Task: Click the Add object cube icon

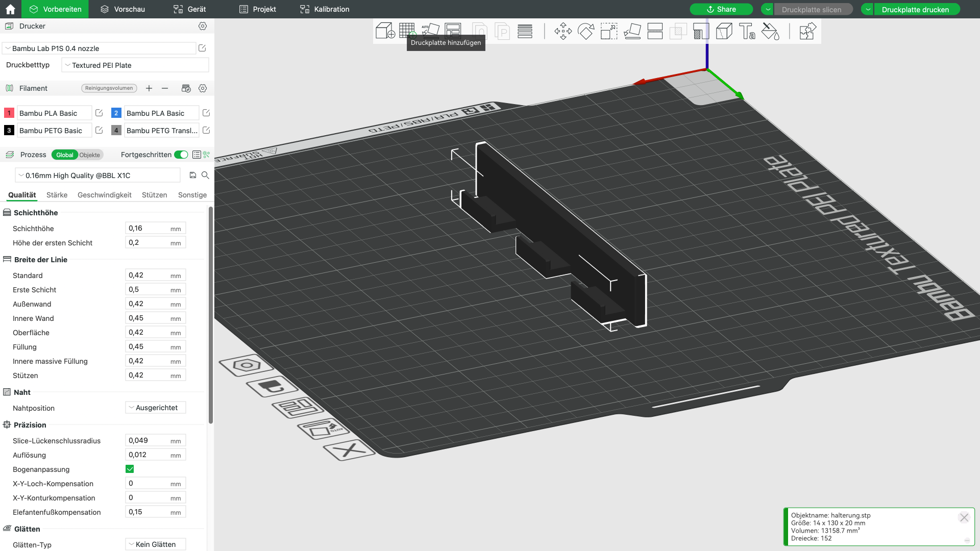Action: tap(385, 31)
